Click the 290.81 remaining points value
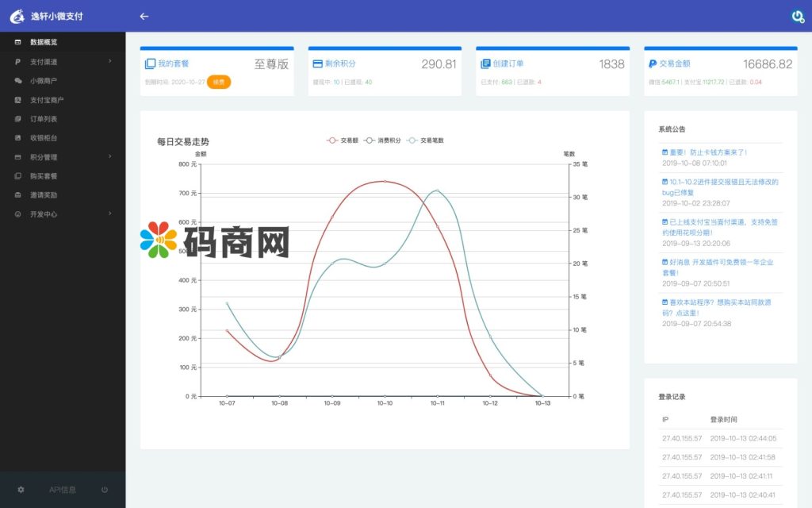The image size is (812, 508). tap(439, 63)
